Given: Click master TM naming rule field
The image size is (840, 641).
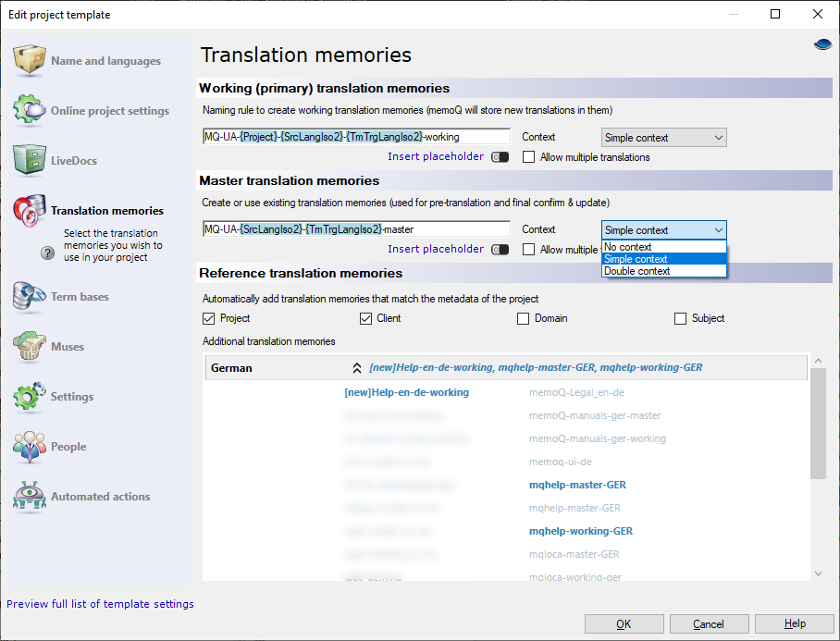Looking at the screenshot, I should [356, 229].
